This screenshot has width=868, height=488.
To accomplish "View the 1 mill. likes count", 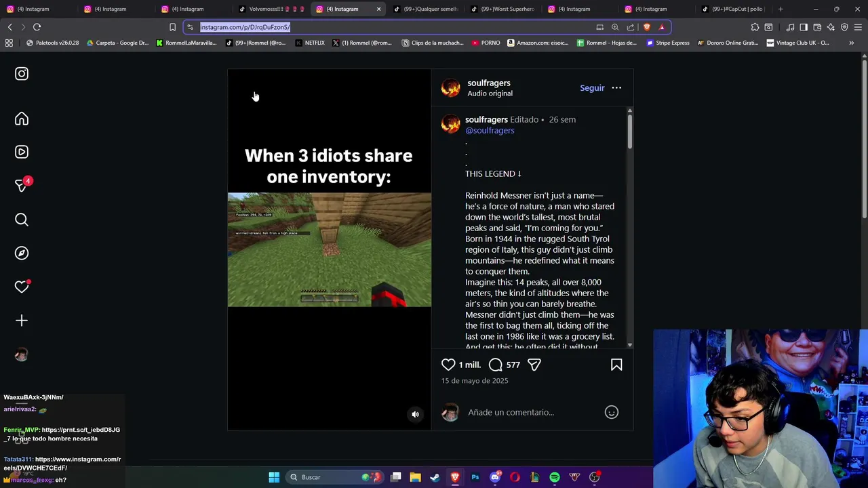I will pyautogui.click(x=469, y=365).
